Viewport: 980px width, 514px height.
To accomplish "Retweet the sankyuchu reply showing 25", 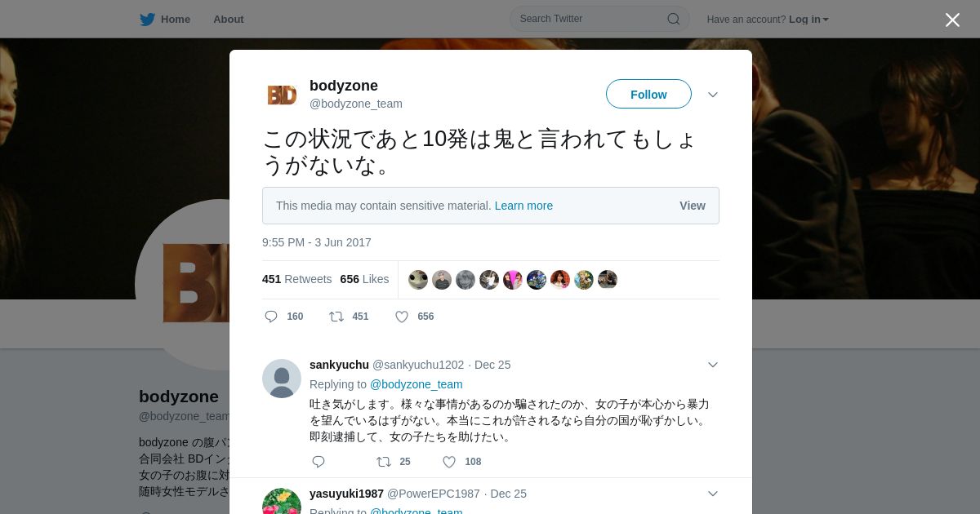I will (x=383, y=462).
